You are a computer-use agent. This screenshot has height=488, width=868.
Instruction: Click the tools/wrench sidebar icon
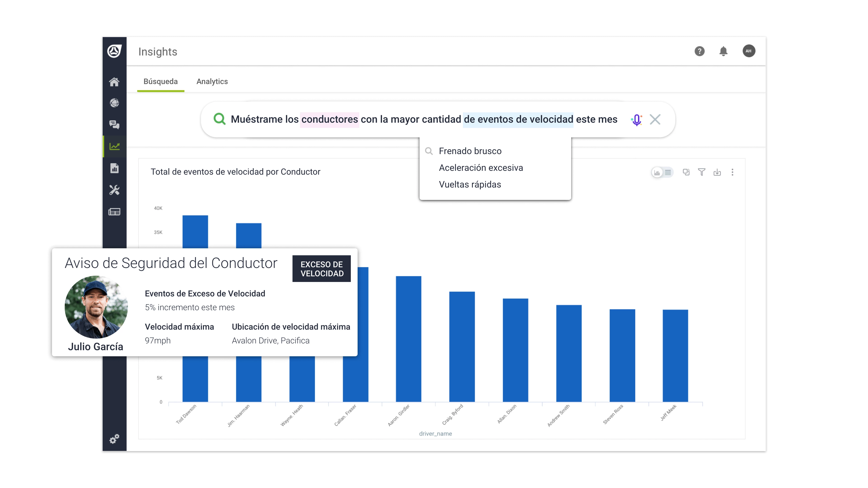[x=114, y=190]
